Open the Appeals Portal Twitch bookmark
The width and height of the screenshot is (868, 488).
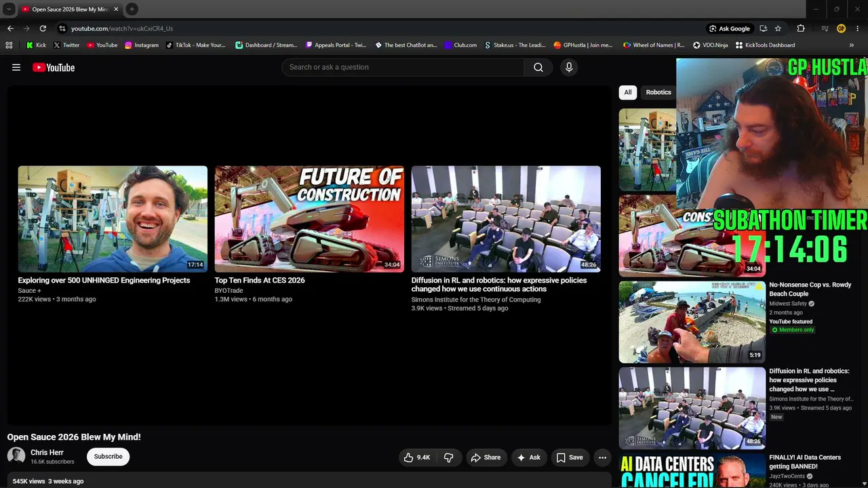tap(336, 45)
